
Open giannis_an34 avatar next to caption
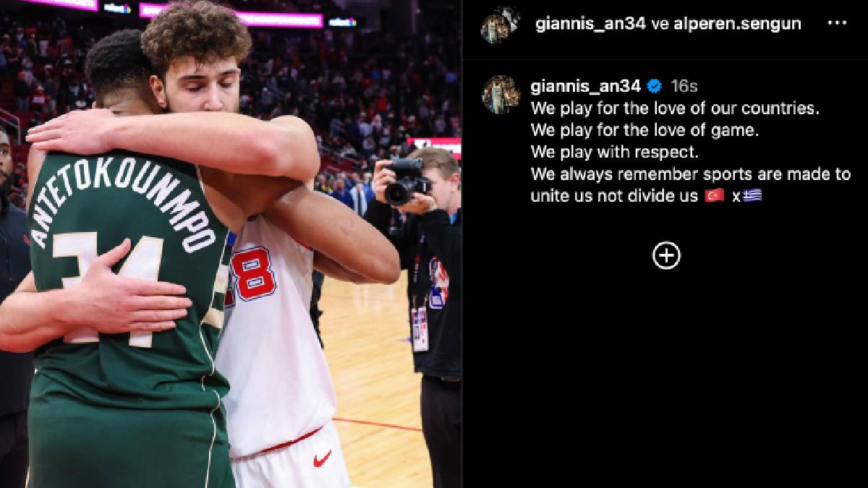tap(501, 95)
